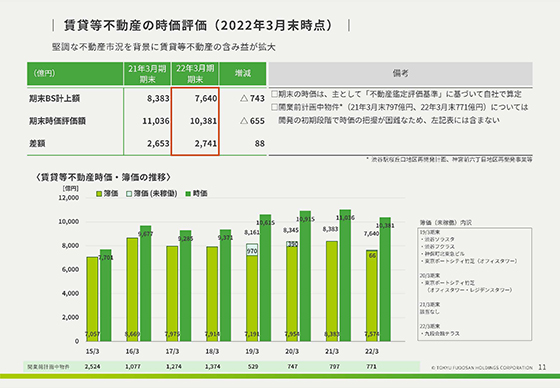Click y-axis label 10,000

[x=69, y=222]
